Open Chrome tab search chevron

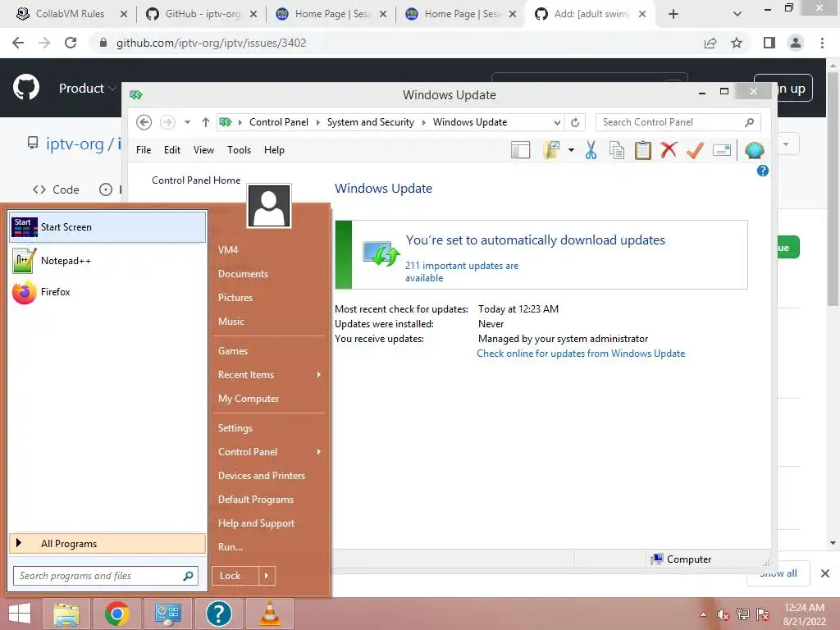pos(737,14)
